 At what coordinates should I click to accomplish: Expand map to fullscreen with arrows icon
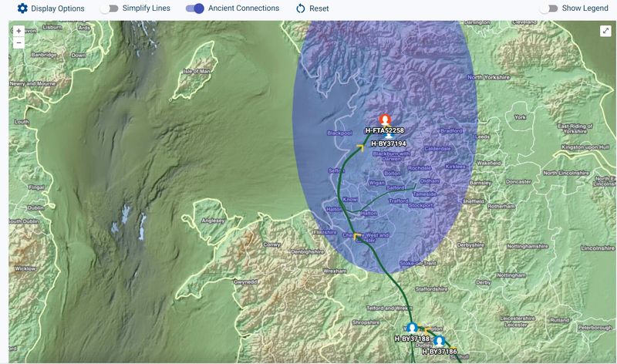click(x=605, y=31)
